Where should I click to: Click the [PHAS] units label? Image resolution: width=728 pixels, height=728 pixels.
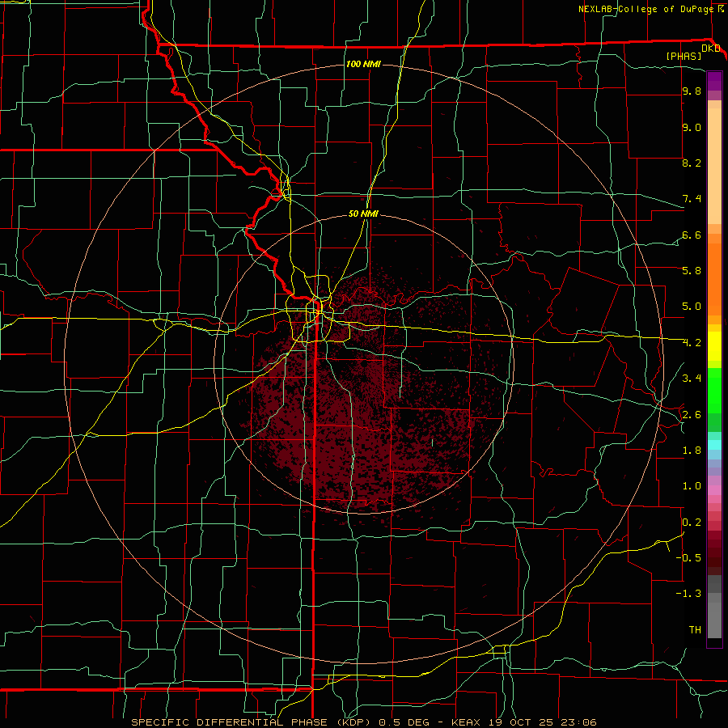coord(684,57)
